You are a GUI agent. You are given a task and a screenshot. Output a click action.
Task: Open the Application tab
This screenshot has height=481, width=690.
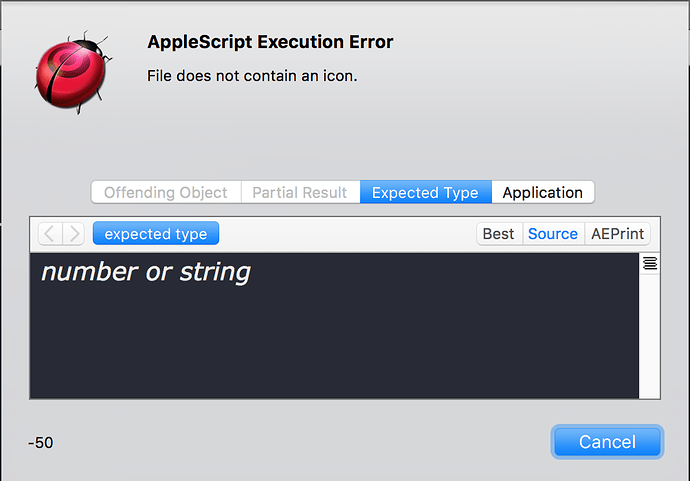pos(543,192)
